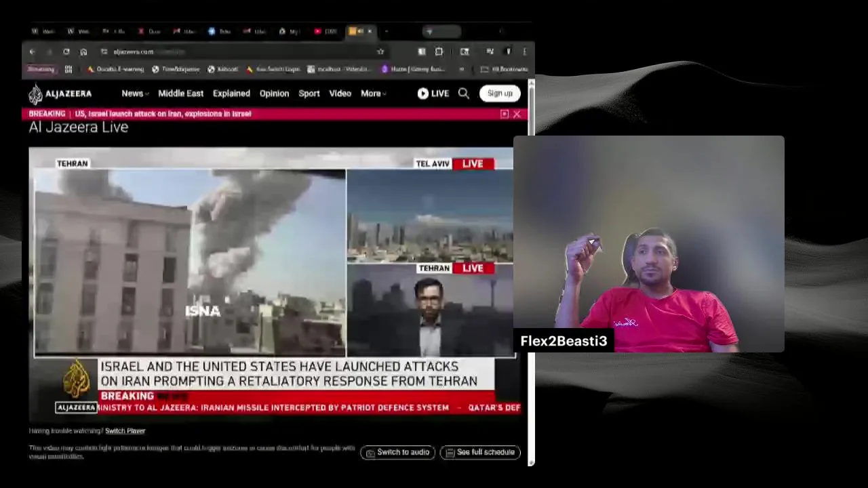
Task: Go to the browser home page
Action: point(83,52)
